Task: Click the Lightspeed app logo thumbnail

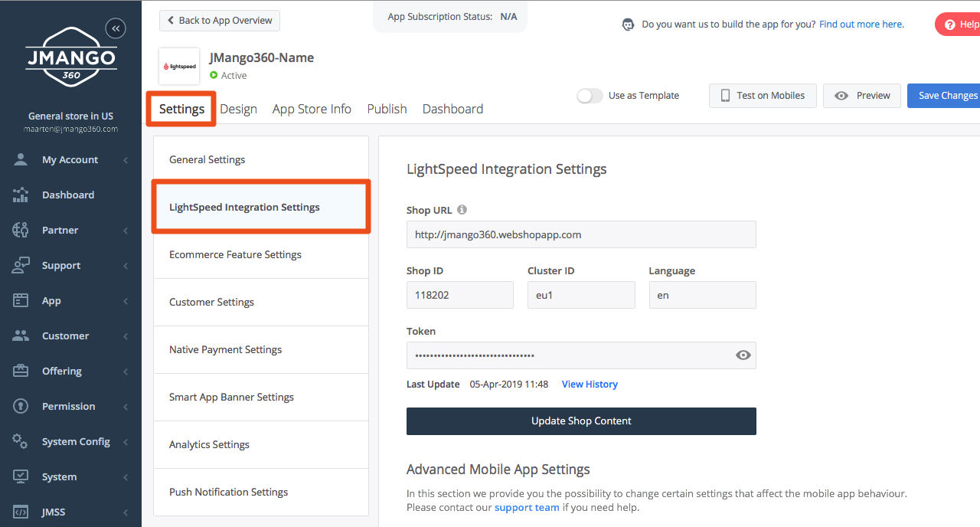Action: pos(179,67)
